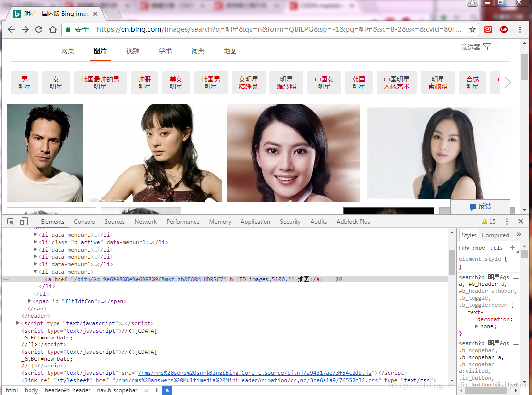Select header#b_header in the breadcrumb
This screenshot has height=395, width=532.
pos(67,390)
